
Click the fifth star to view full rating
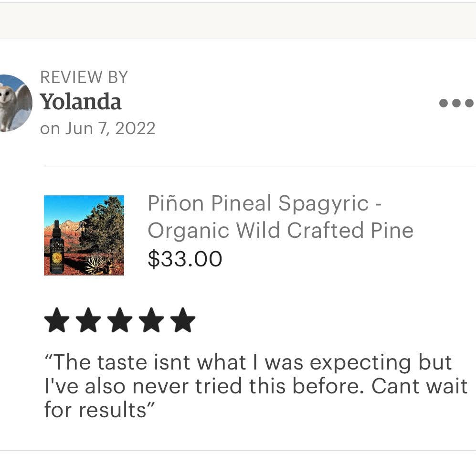tap(184, 320)
